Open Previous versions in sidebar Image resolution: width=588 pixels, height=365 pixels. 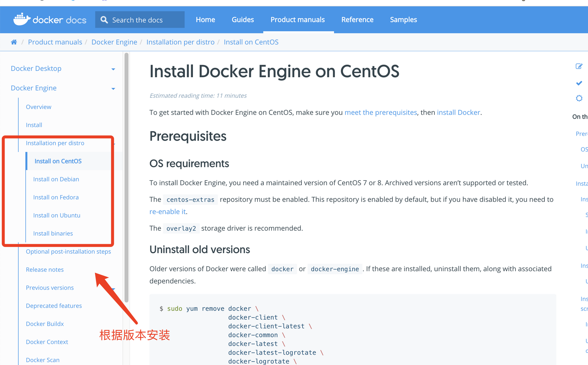pos(50,288)
